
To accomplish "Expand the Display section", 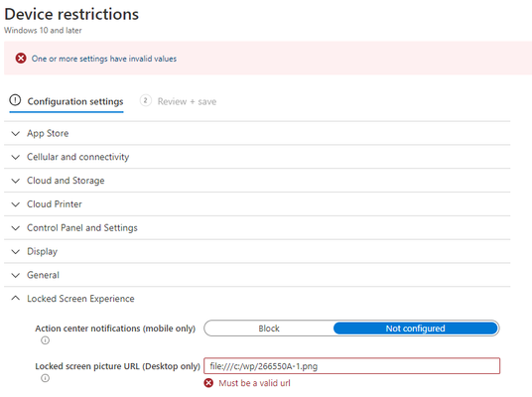I will 257,251.
